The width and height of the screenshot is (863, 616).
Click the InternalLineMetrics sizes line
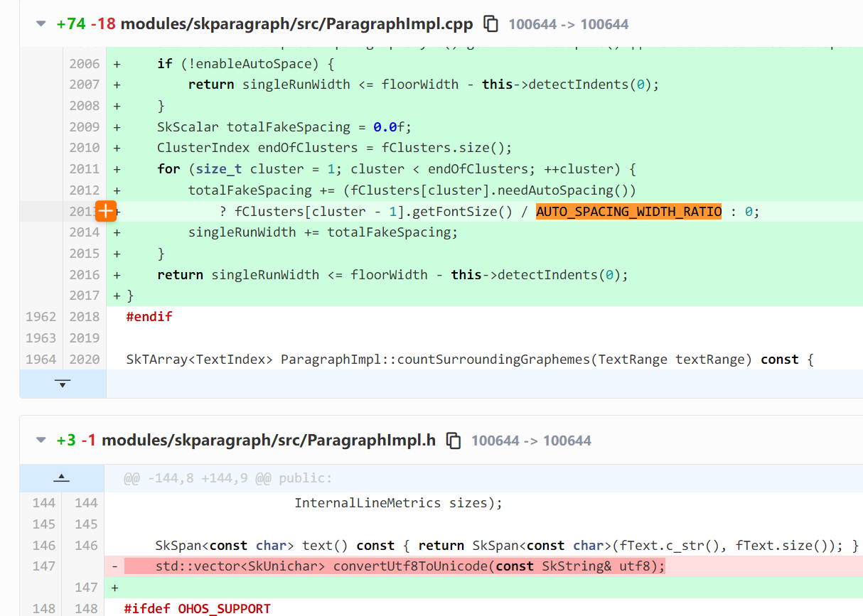pos(398,503)
